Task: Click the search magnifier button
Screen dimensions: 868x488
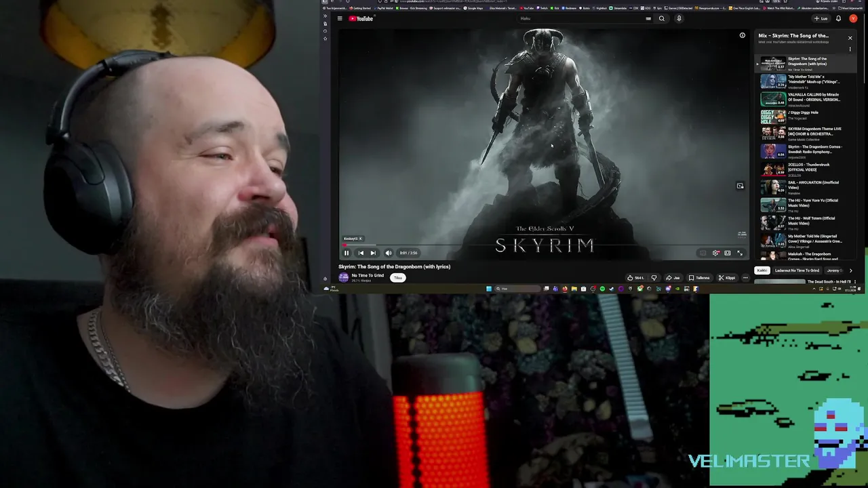Action: click(x=662, y=18)
